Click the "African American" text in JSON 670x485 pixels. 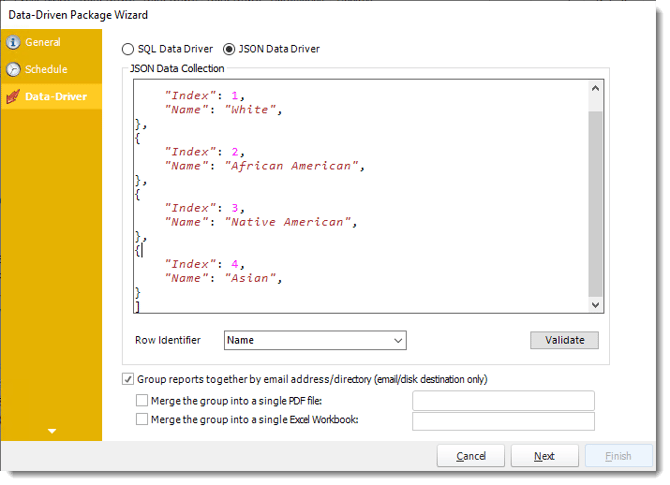(x=292, y=166)
